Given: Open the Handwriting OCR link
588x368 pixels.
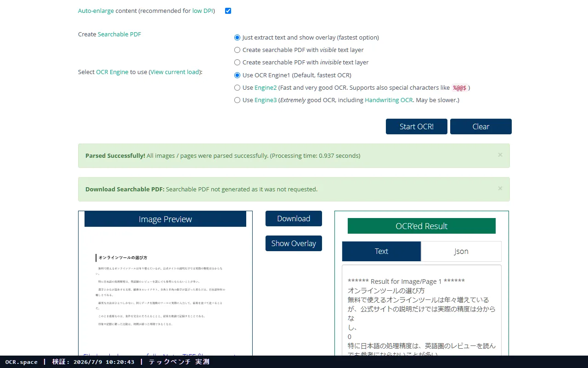Looking at the screenshot, I should (x=389, y=100).
